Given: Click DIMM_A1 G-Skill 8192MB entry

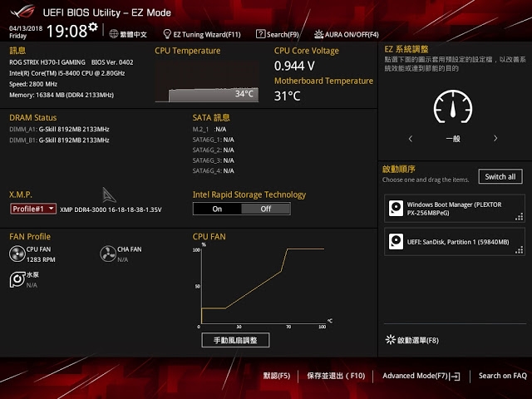Looking at the screenshot, I should [x=59, y=130].
